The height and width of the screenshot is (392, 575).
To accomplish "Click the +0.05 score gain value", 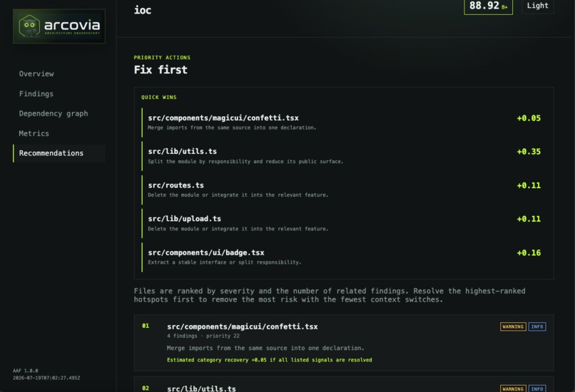I will pyautogui.click(x=529, y=118).
